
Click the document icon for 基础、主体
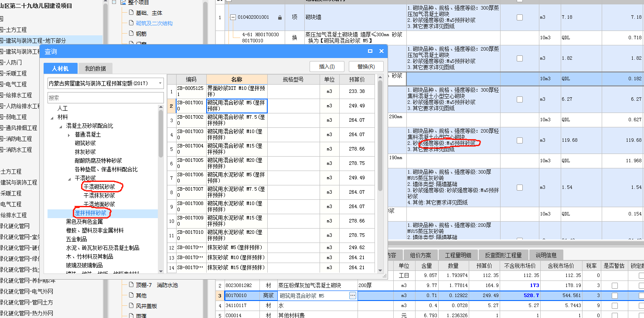(131, 13)
